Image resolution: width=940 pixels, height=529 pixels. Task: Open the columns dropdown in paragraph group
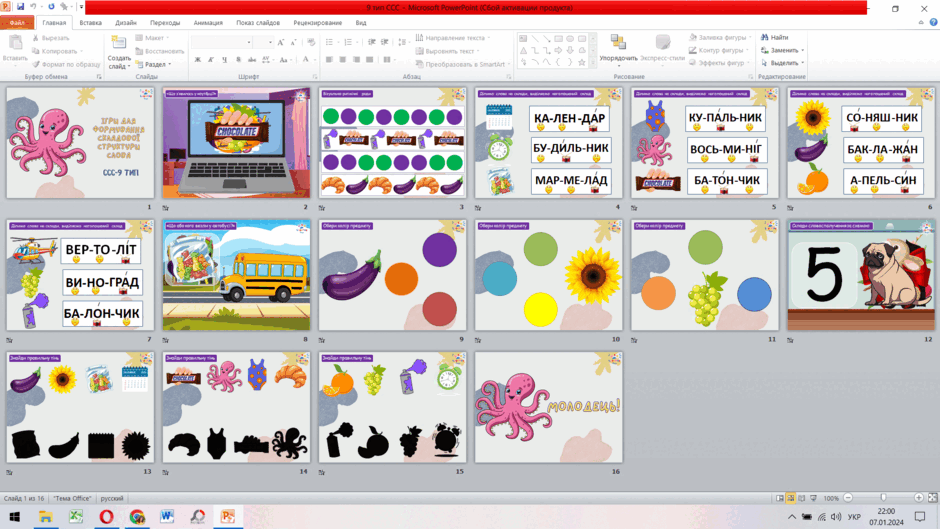click(388, 59)
